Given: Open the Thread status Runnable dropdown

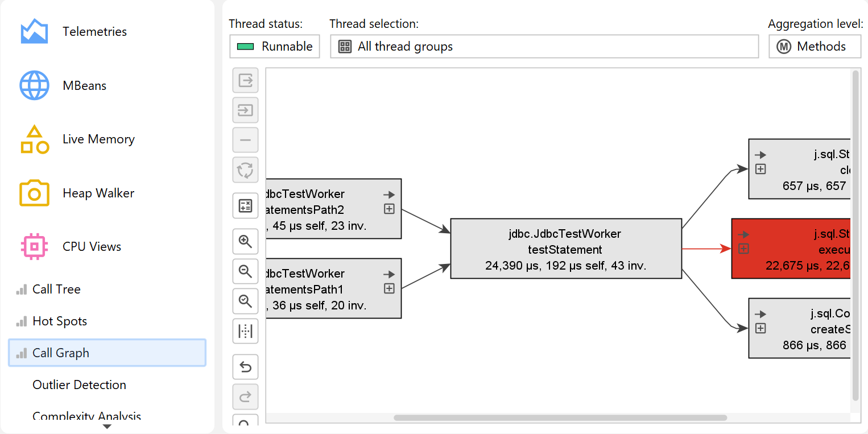Looking at the screenshot, I should pos(275,47).
